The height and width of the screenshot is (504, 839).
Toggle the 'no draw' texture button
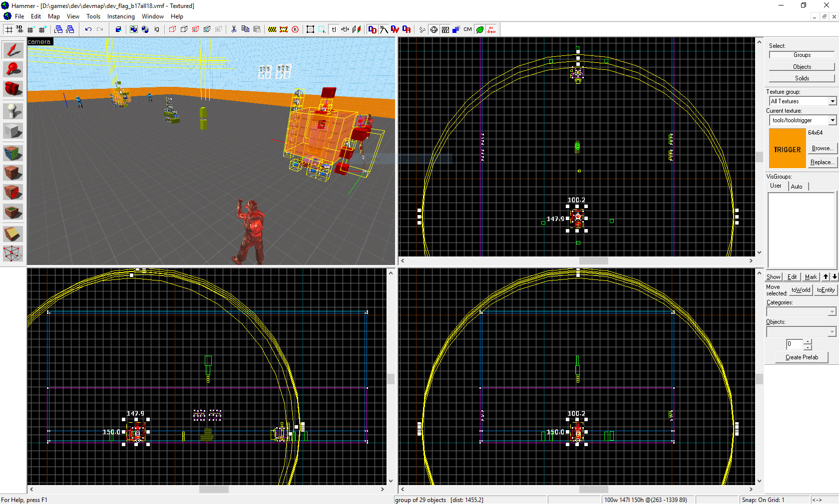(x=491, y=29)
